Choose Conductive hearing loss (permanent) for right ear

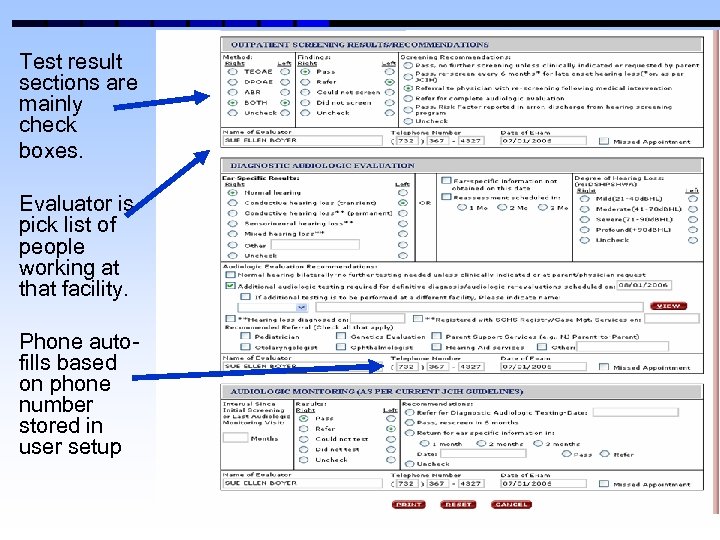click(233, 214)
